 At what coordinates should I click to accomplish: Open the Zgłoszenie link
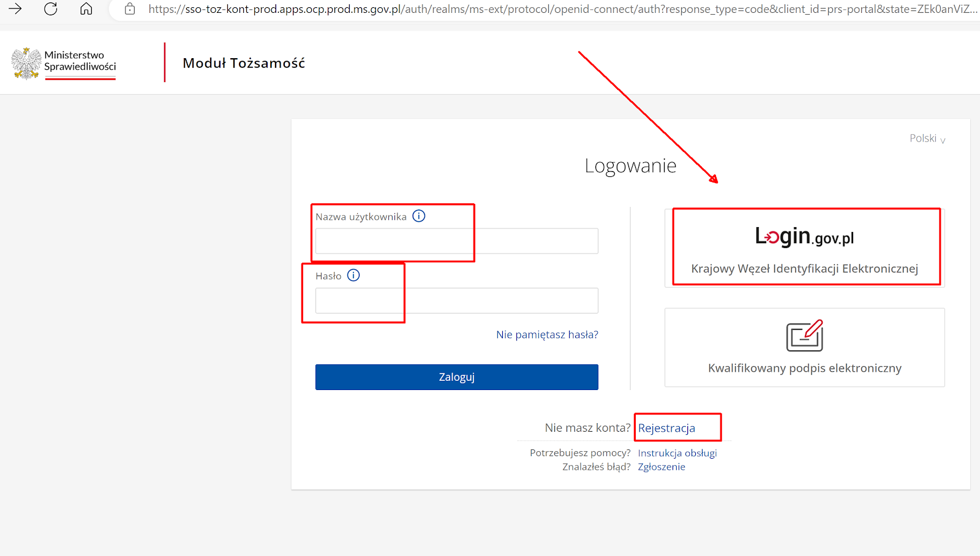[x=661, y=467]
